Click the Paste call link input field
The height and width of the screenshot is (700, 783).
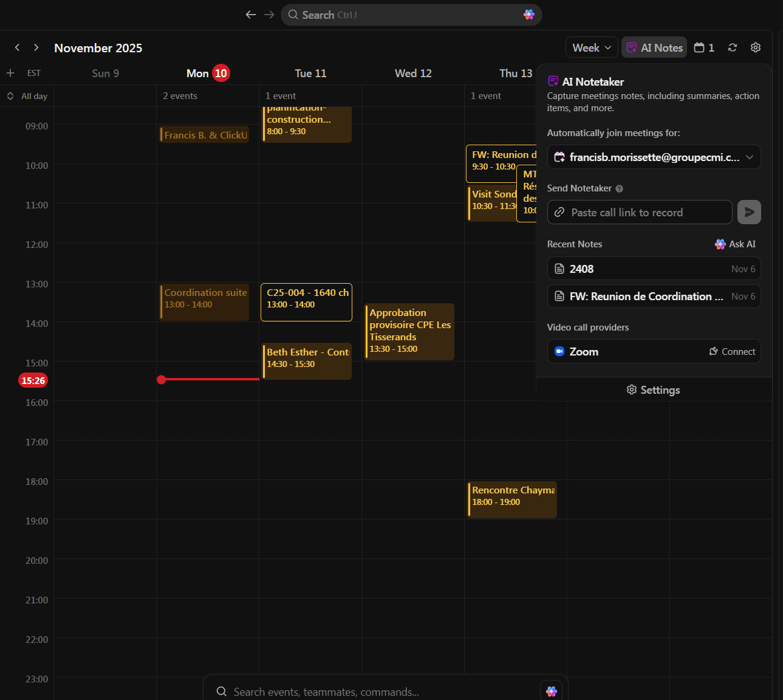640,212
